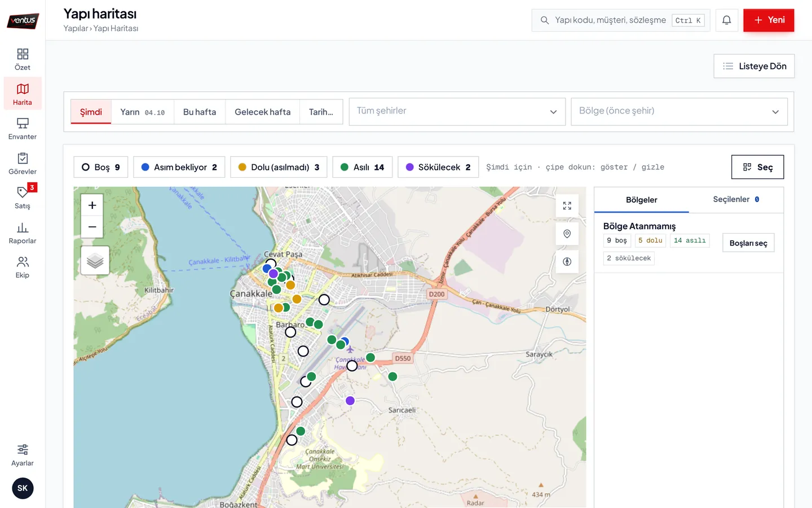
Task: Select the Gelecek hafta tab
Action: click(263, 112)
